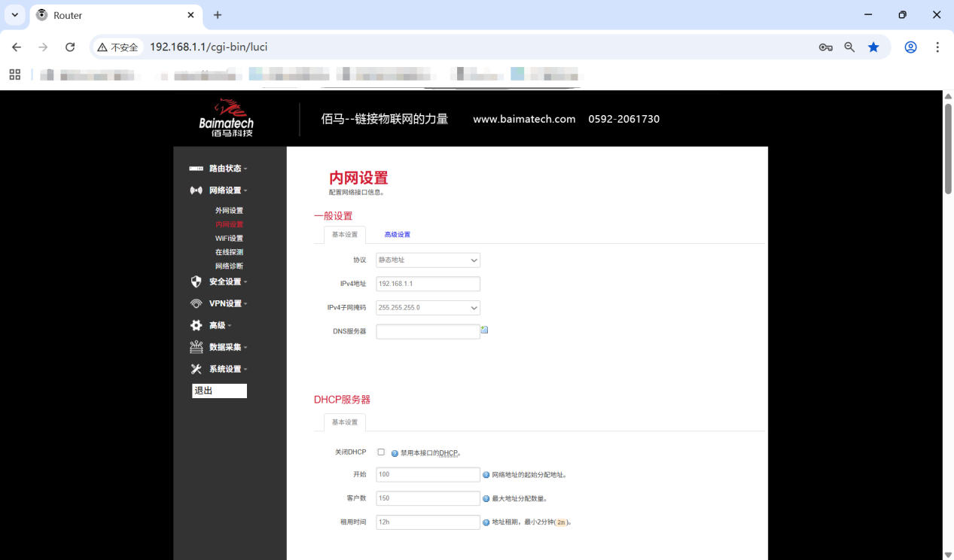Click the 安全设置 shield icon
954x560 pixels.
[196, 281]
